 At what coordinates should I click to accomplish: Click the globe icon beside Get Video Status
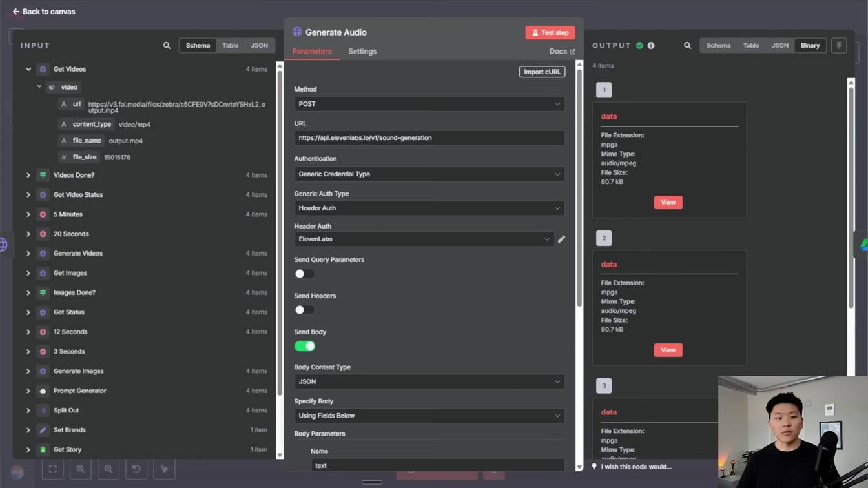tap(43, 194)
